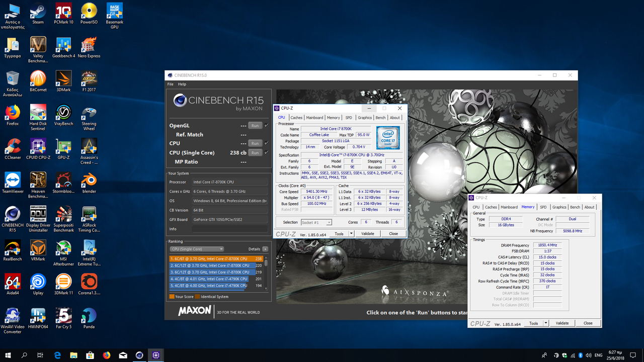
Task: Open About tab in CPU-Z Memory window
Action: [590, 207]
